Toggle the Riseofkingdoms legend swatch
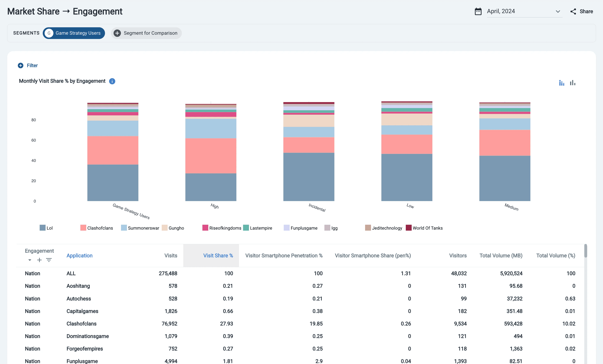The image size is (603, 364). pyautogui.click(x=205, y=228)
